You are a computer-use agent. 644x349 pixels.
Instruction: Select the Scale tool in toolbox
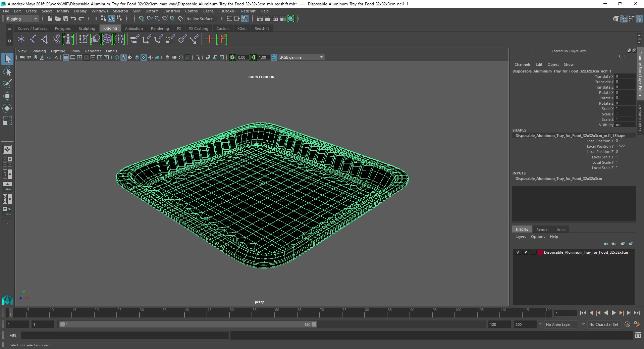click(x=7, y=121)
